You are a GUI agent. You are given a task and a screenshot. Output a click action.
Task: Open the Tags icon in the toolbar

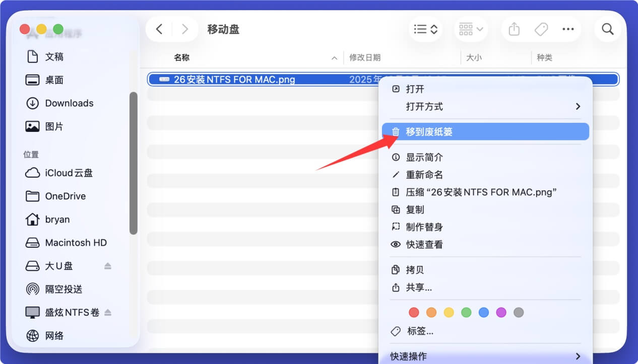pyautogui.click(x=541, y=29)
